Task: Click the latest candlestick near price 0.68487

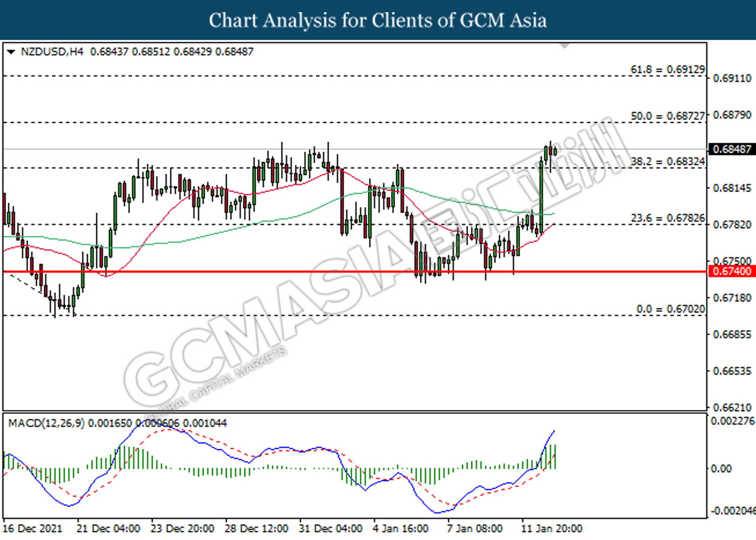Action: point(555,151)
